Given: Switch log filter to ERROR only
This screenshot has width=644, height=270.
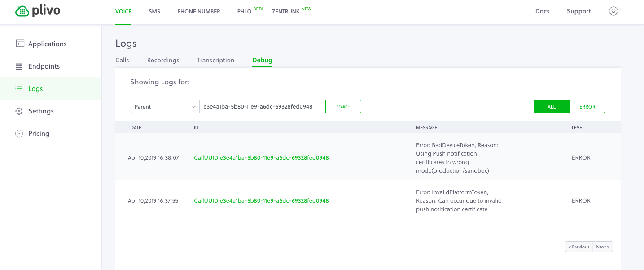Looking at the screenshot, I should pos(587,106).
